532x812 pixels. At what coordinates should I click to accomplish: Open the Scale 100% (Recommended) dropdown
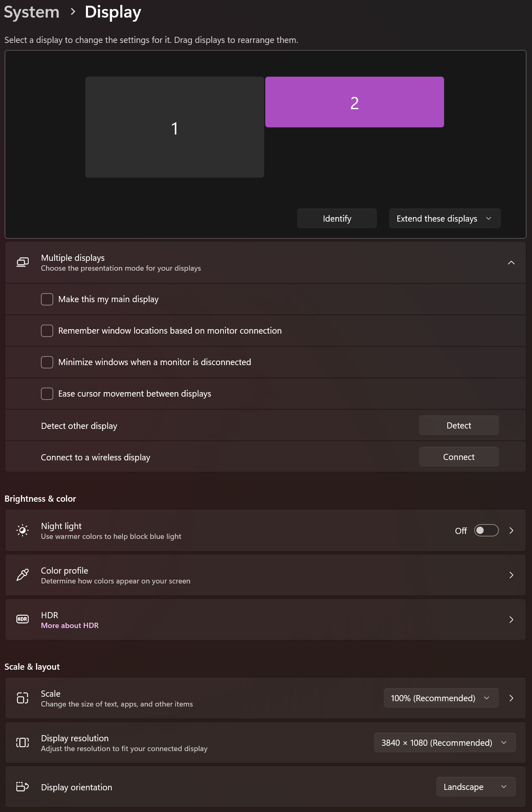click(441, 698)
